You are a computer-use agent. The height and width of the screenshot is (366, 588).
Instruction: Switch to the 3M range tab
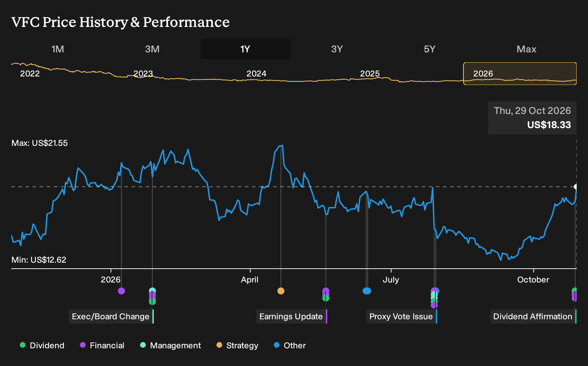point(152,49)
